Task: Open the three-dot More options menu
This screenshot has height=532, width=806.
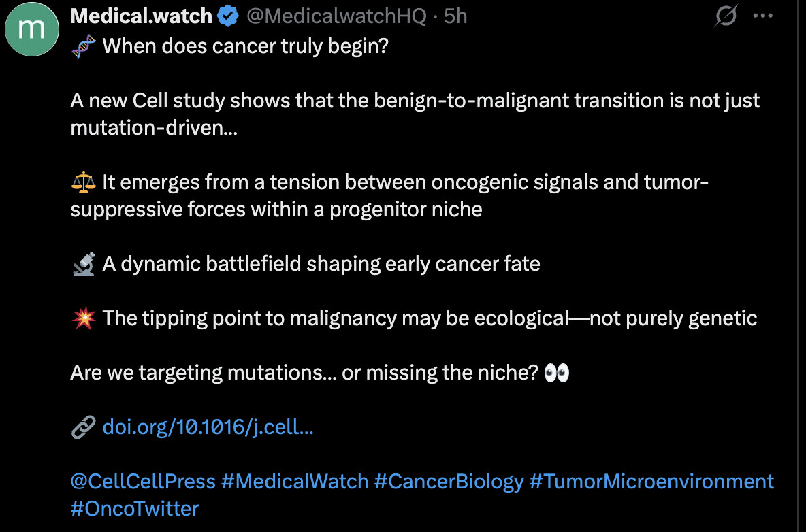Action: coord(762,16)
